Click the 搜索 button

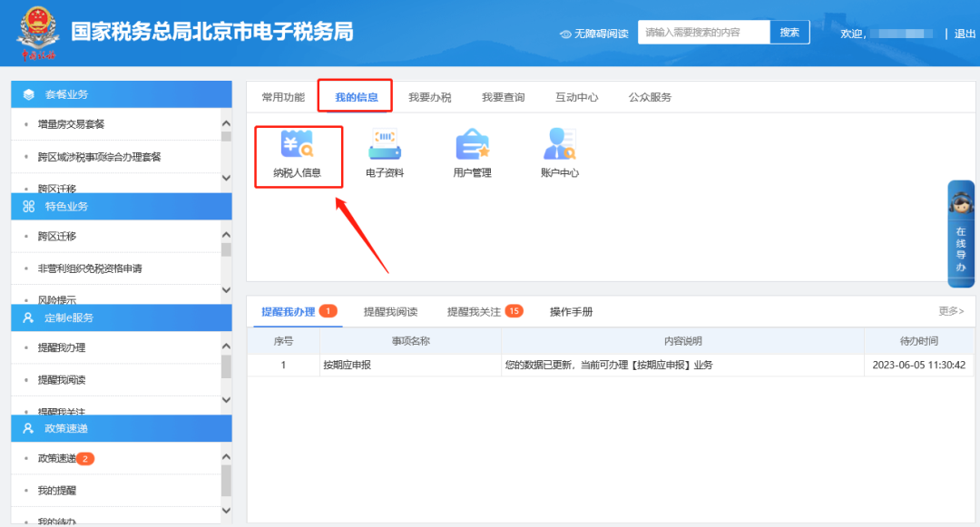pos(789,33)
